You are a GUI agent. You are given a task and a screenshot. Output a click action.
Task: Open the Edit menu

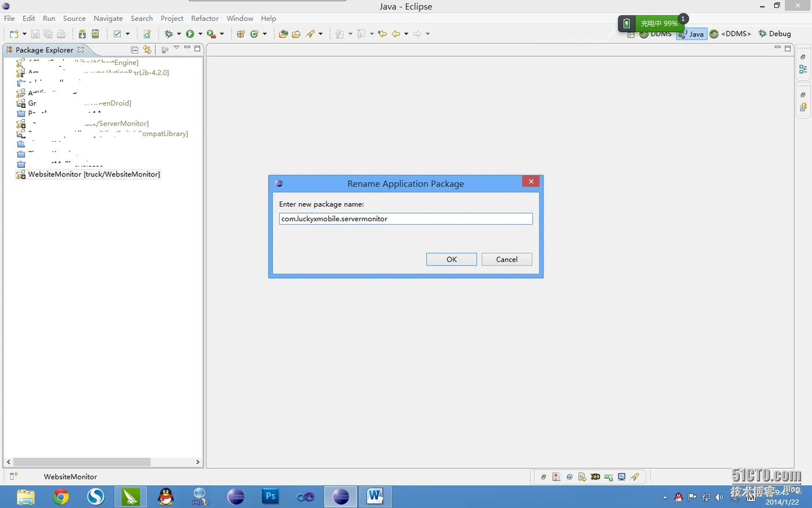click(x=29, y=19)
